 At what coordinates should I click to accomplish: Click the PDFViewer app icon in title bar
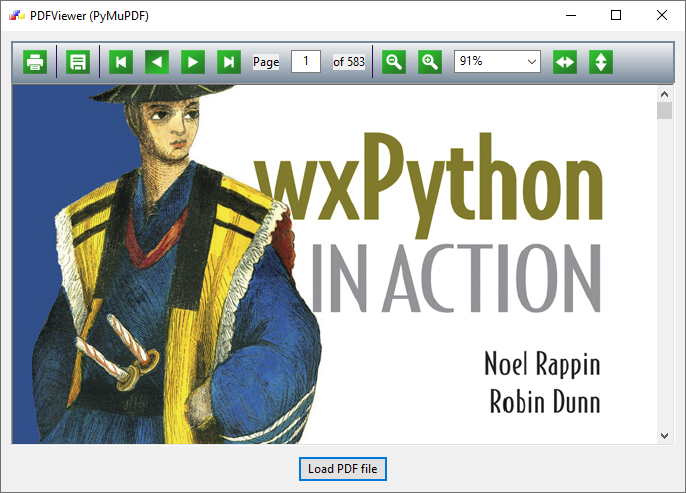click(16, 15)
